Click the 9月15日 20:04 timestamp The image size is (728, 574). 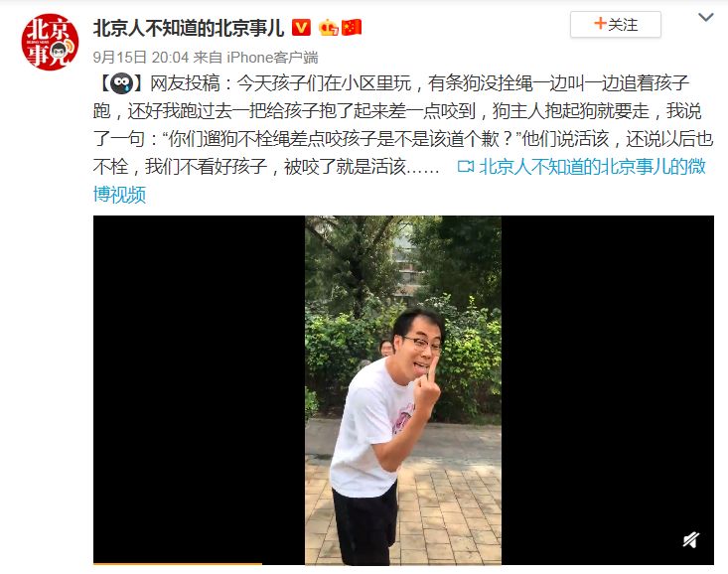click(141, 58)
